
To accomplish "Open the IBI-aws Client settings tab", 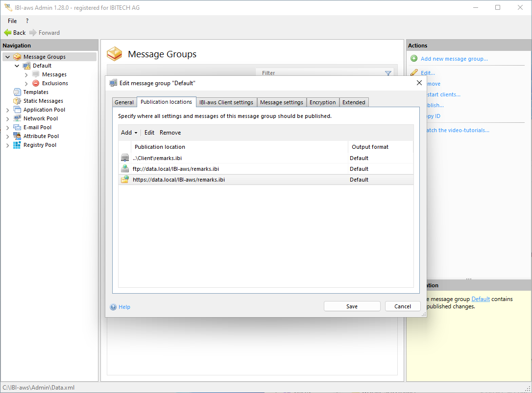I will click(226, 102).
